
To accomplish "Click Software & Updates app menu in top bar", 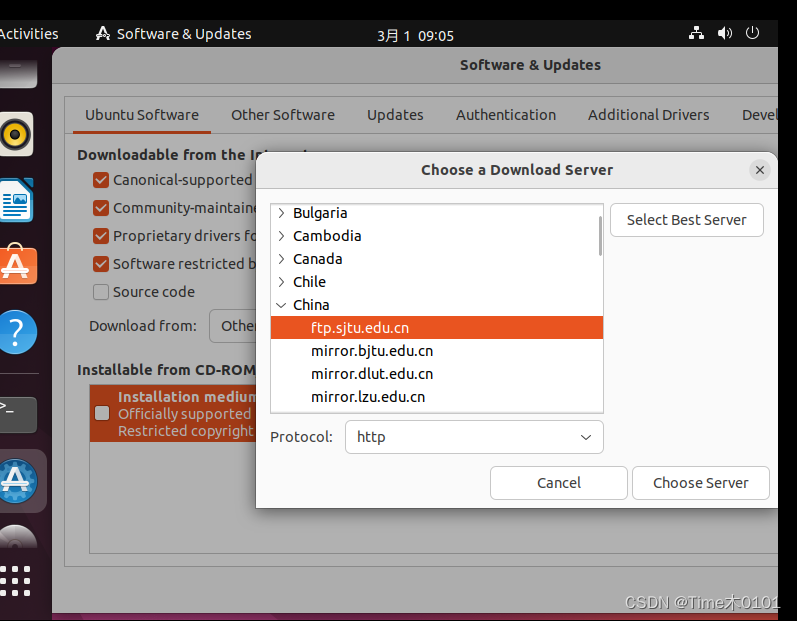I will [173, 34].
